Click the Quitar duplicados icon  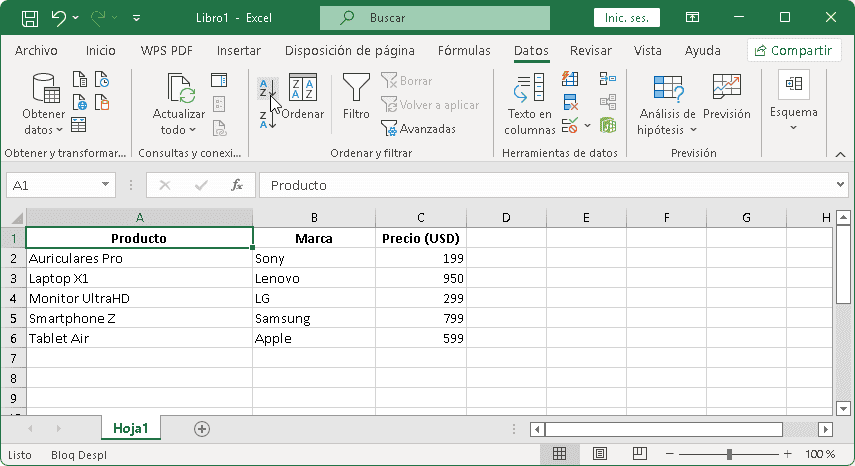(x=570, y=101)
